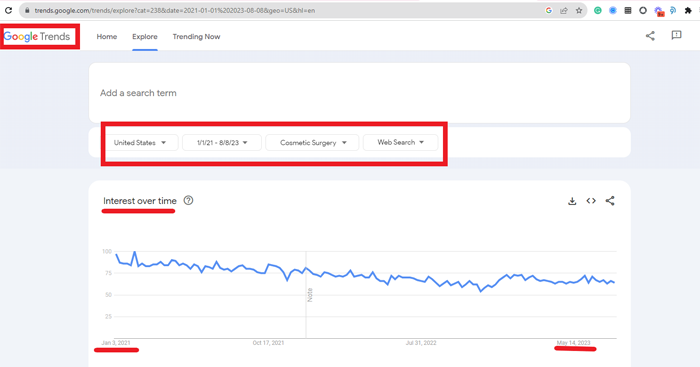This screenshot has height=367, width=700.
Task: Switch to the Trending Now tab
Action: click(196, 37)
